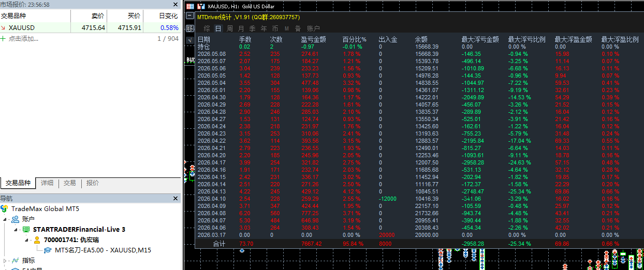
Task: Click the graduation cap icon of MT5名刀-EA5.00
Action: pos(48,250)
